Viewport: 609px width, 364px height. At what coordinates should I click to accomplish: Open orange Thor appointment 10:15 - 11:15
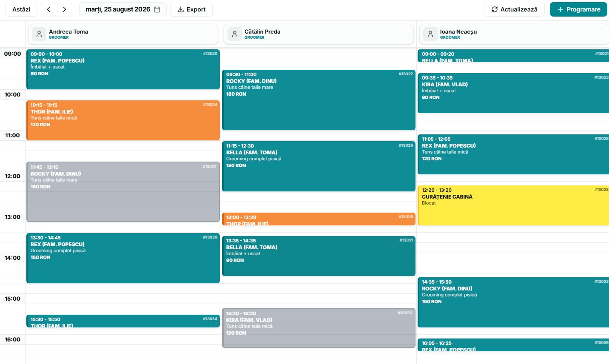coord(123,120)
